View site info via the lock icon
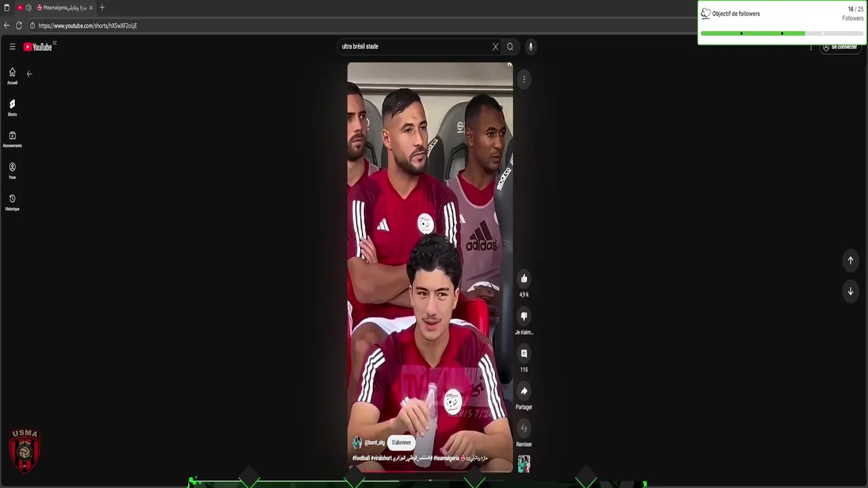Viewport: 868px width, 488px height. click(x=33, y=26)
